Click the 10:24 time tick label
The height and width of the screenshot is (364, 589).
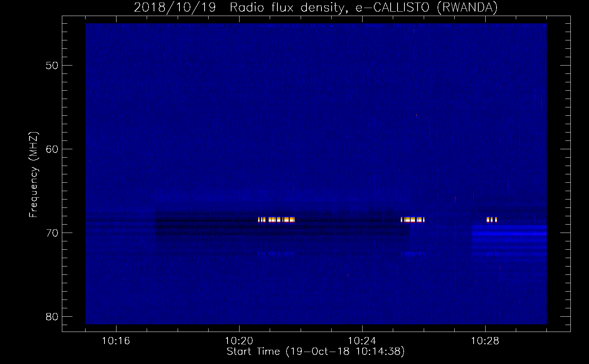[362, 341]
